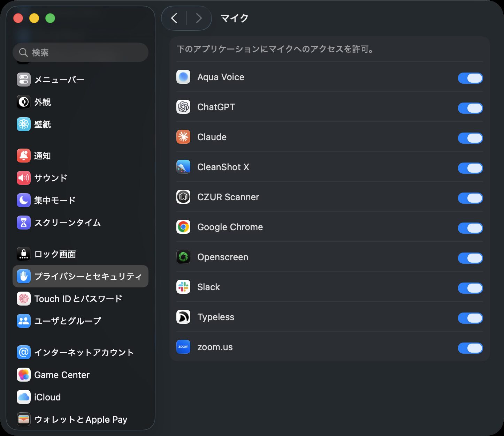Click the Typeless app icon
The height and width of the screenshot is (436, 504).
click(x=183, y=317)
